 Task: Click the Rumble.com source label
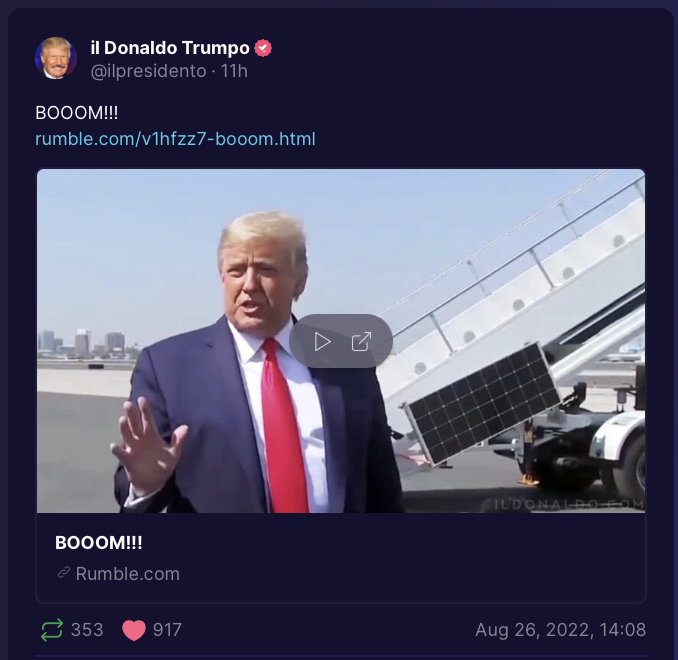pyautogui.click(x=128, y=573)
